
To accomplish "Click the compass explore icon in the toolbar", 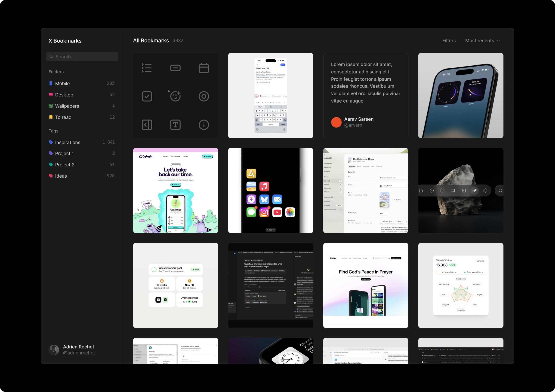I will (x=432, y=190).
